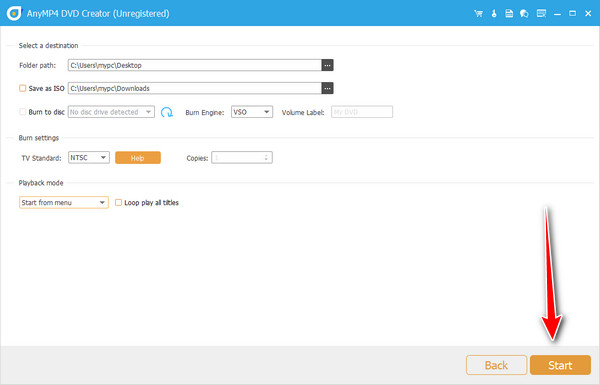Click the key register icon

click(494, 14)
